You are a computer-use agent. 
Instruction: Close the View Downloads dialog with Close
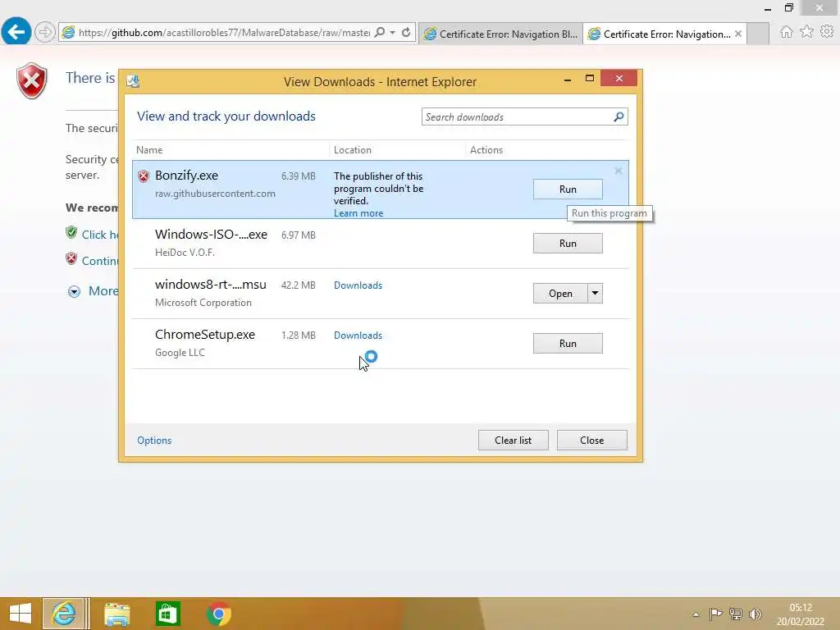[591, 441]
